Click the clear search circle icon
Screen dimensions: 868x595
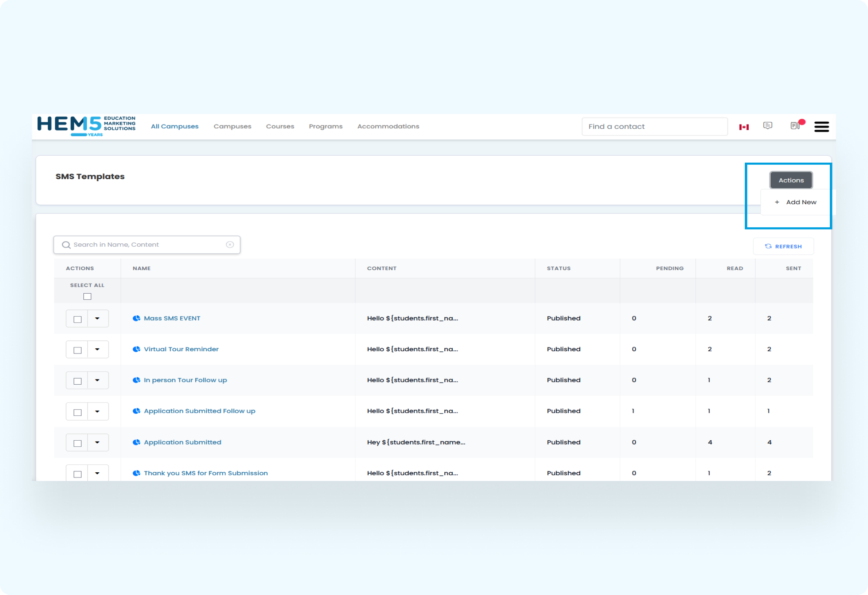point(230,245)
